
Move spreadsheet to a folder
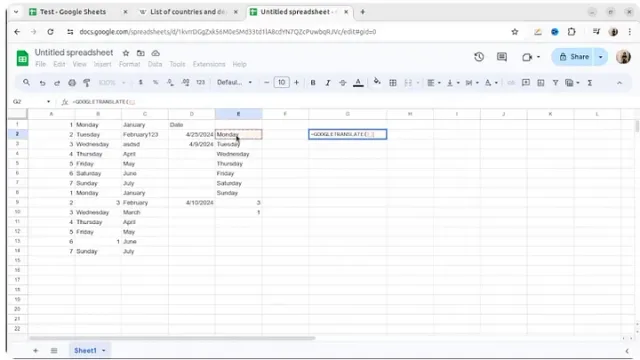141,53
